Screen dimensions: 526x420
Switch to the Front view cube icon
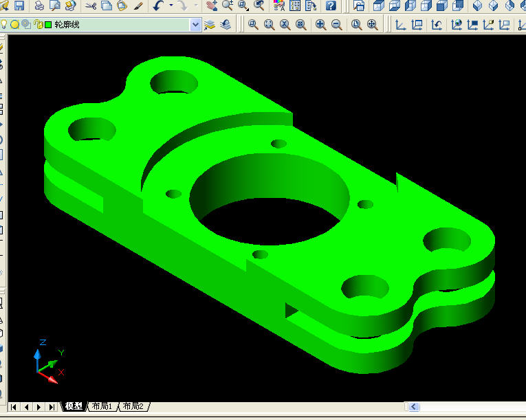442,5
